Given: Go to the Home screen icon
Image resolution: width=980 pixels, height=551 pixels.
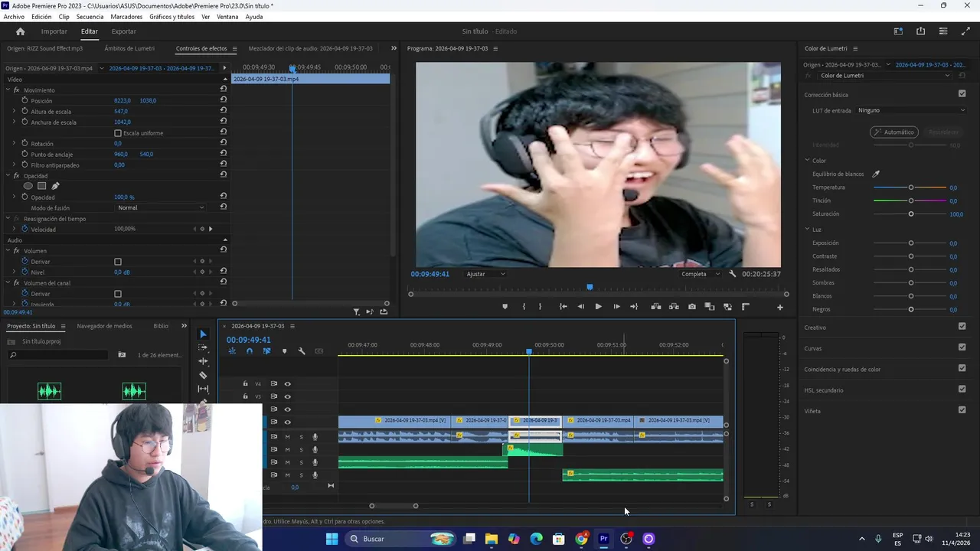Looking at the screenshot, I should click(20, 31).
